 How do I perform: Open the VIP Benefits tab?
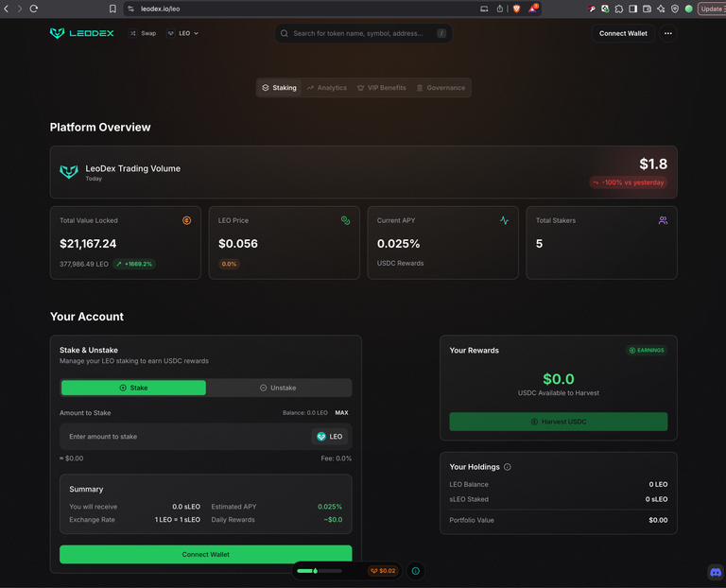tap(382, 88)
